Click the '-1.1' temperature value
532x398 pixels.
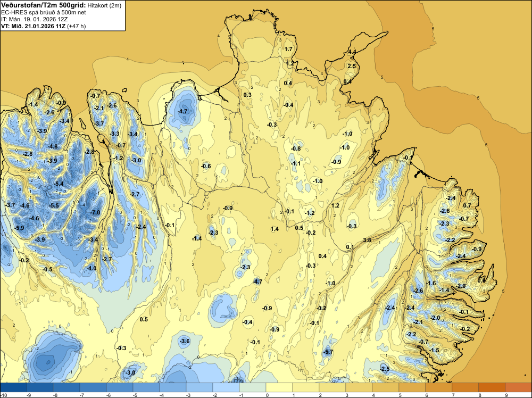point(296,163)
